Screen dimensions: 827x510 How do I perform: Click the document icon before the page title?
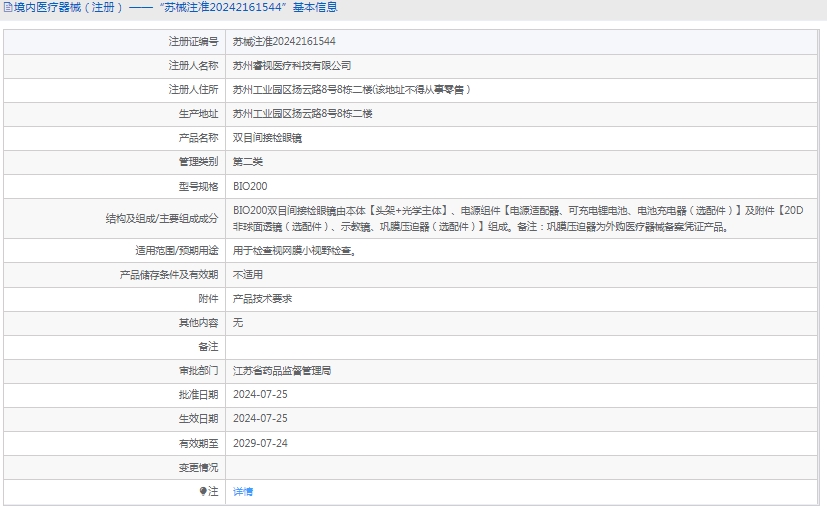point(7,8)
